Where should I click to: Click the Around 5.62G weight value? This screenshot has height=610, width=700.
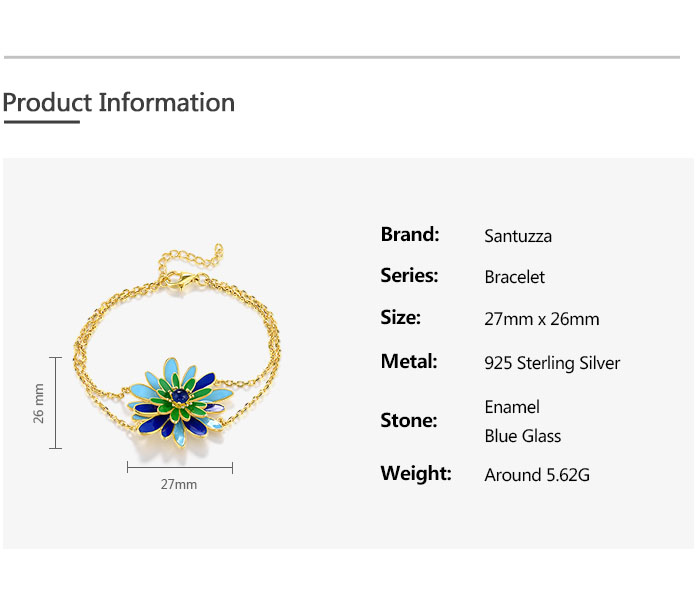tap(537, 475)
